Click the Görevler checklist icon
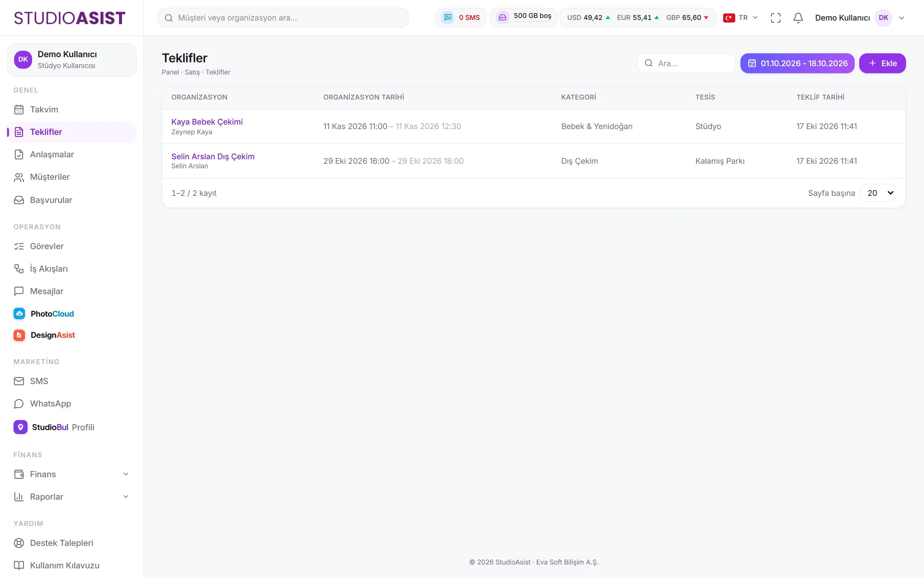Image resolution: width=924 pixels, height=578 pixels. click(x=19, y=246)
